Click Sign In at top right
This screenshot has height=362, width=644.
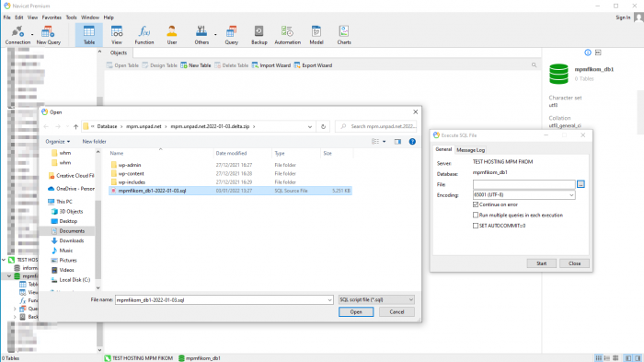tap(623, 18)
